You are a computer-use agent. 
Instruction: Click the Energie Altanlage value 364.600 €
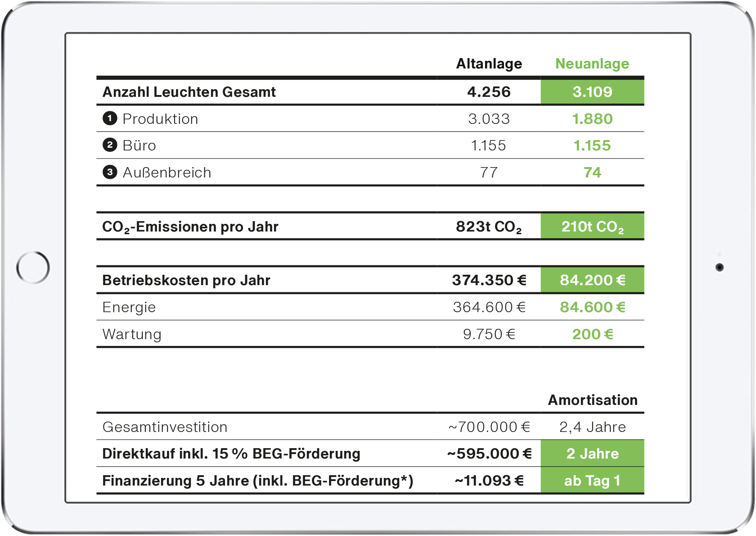(489, 307)
